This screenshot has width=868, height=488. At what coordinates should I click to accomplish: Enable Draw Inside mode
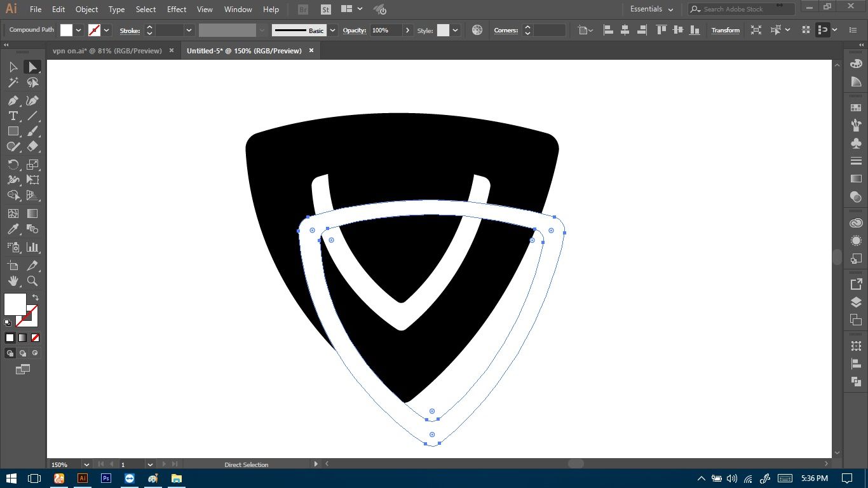pos(35,353)
